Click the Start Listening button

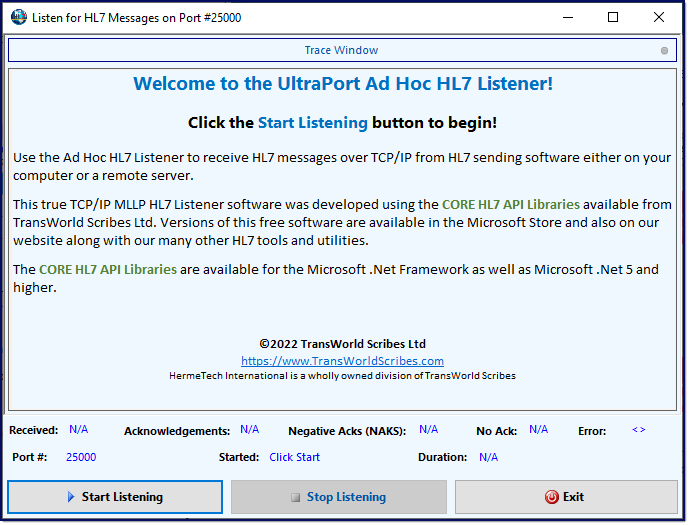coord(115,497)
